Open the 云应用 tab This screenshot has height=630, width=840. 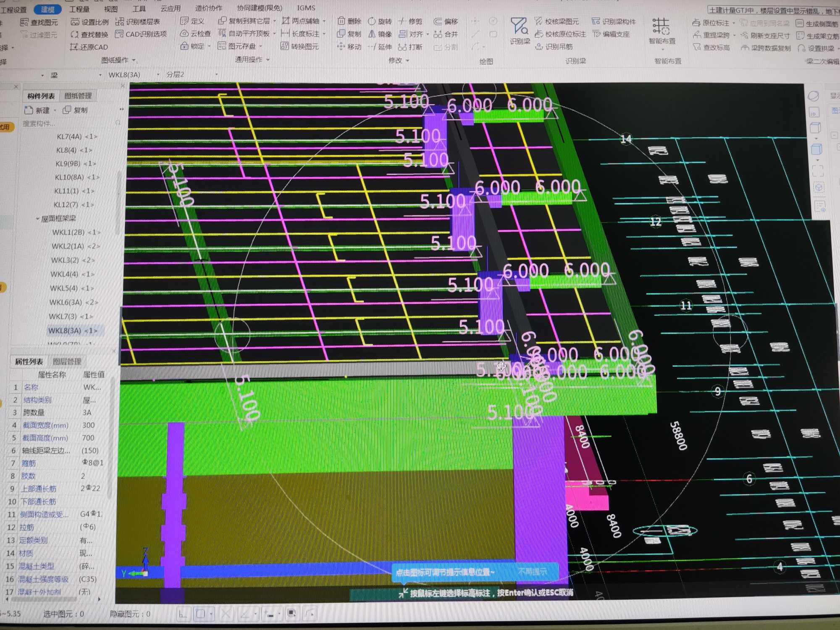point(171,8)
